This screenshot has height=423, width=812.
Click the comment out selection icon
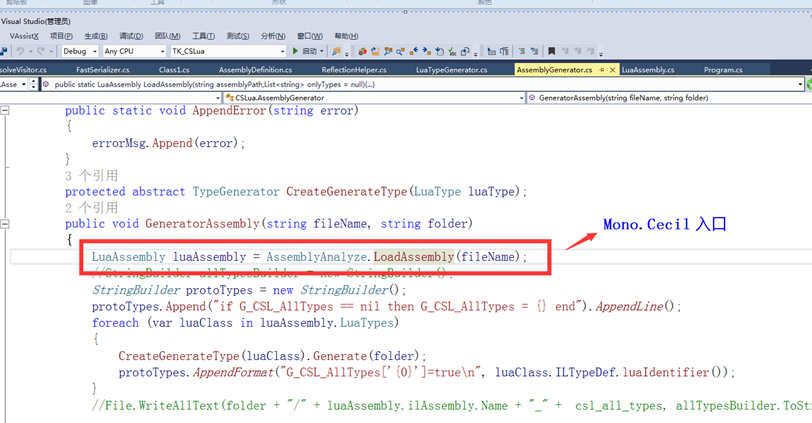click(x=521, y=51)
